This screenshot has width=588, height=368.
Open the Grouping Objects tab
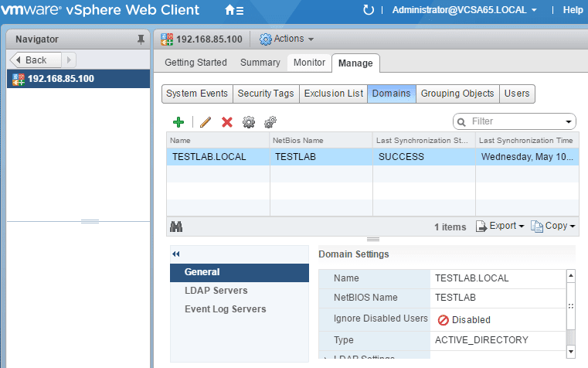[457, 94]
